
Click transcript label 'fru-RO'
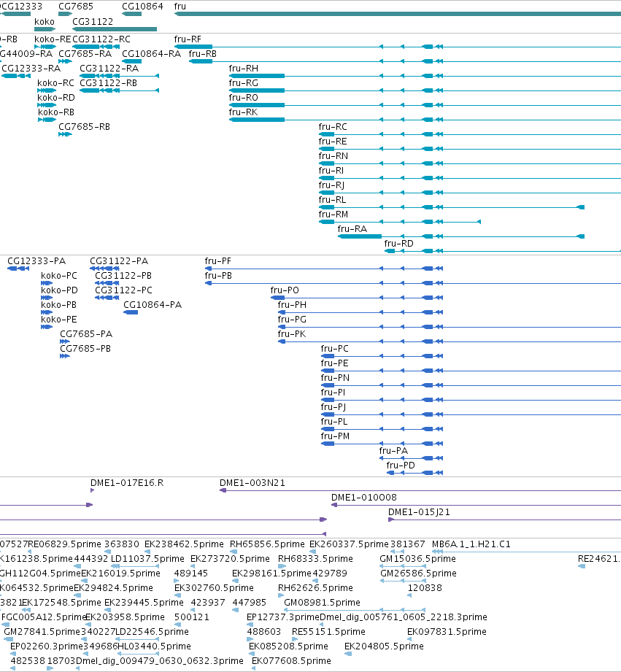244,98
